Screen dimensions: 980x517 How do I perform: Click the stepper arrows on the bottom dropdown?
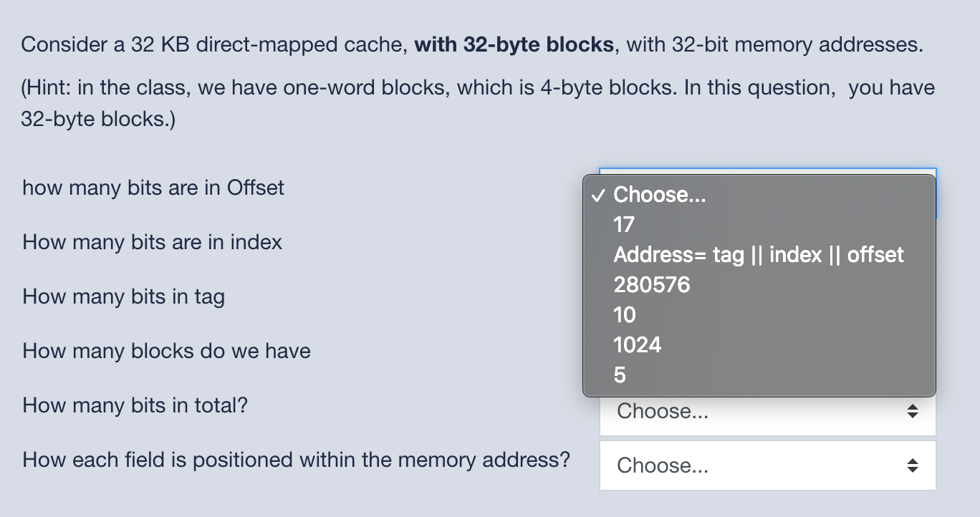[x=913, y=465]
